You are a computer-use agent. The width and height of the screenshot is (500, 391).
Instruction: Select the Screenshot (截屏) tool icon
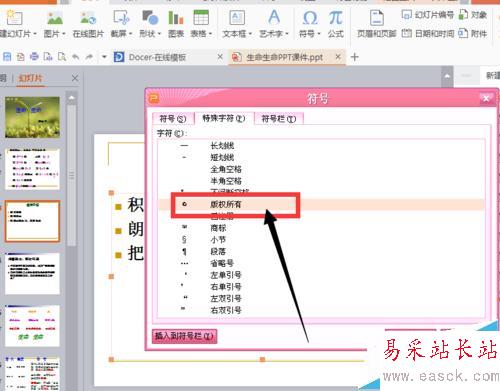click(x=121, y=17)
